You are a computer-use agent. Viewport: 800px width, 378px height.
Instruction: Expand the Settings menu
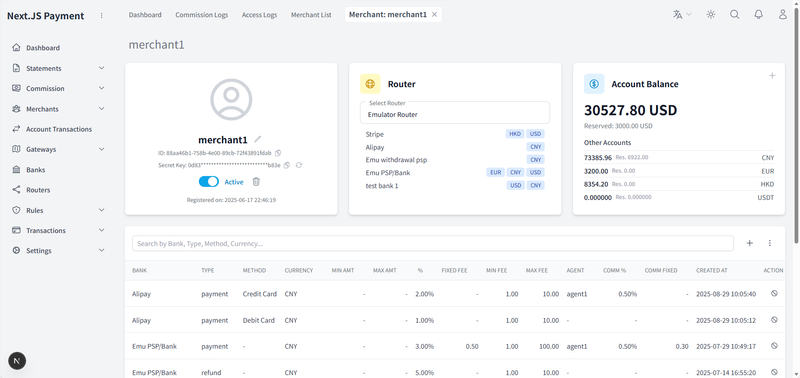(58, 250)
